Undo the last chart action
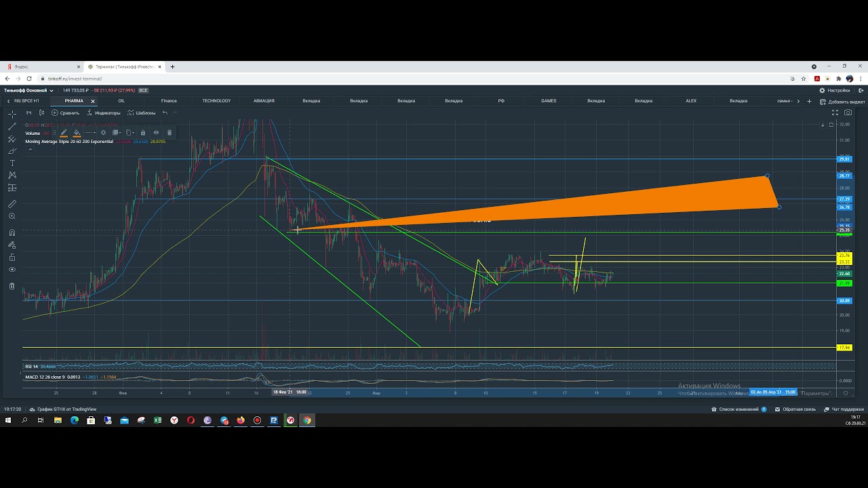 click(165, 113)
